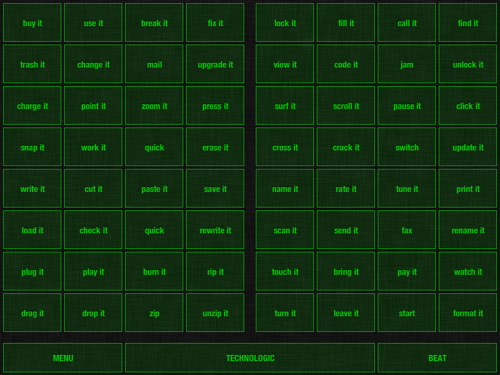Hit the 'print it' pad
Image resolution: width=500 pixels, height=375 pixels.
point(468,189)
